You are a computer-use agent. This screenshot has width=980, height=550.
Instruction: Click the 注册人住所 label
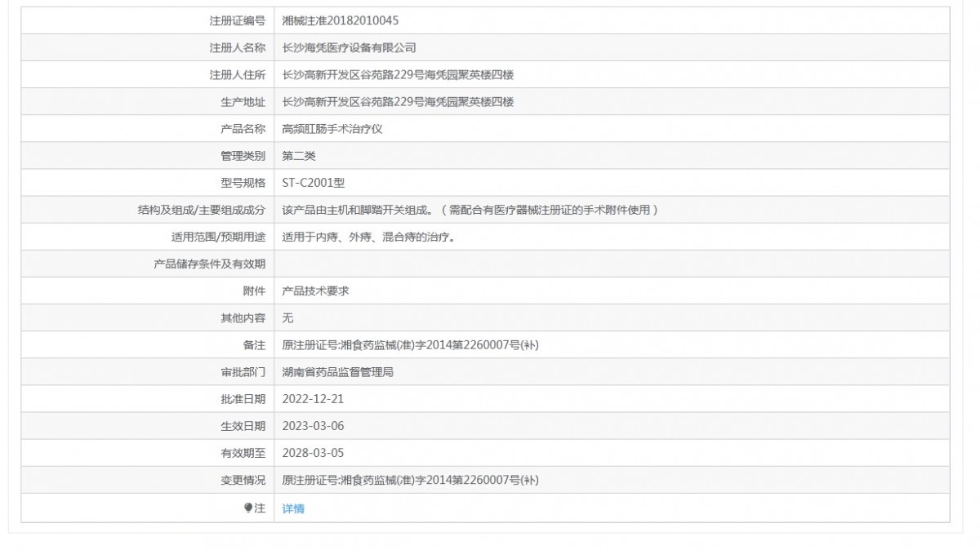coord(238,75)
